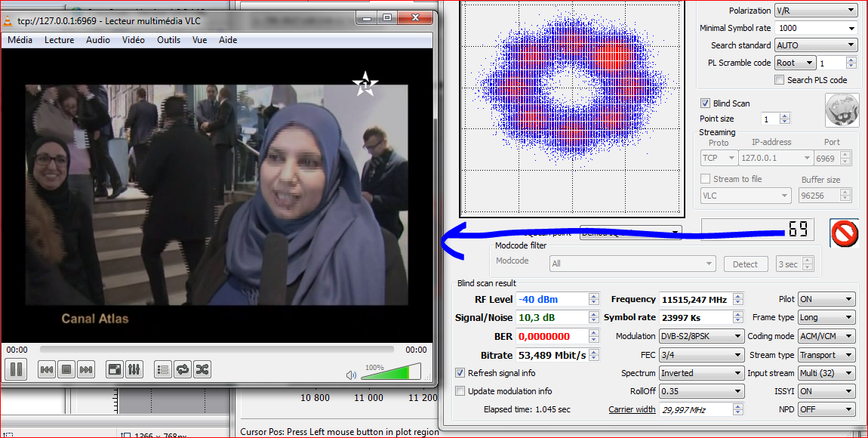
Task: Toggle loop mode in VLC
Action: [x=183, y=369]
